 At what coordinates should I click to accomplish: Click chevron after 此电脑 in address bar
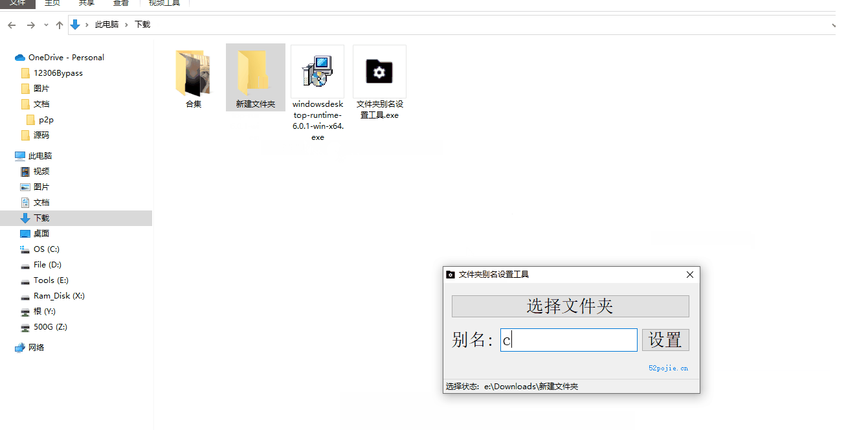[127, 25]
